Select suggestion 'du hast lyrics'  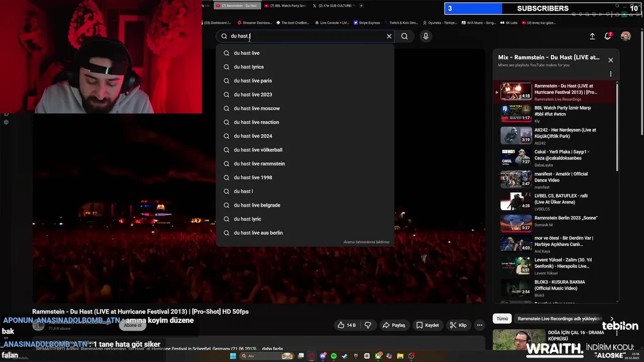pos(305,67)
